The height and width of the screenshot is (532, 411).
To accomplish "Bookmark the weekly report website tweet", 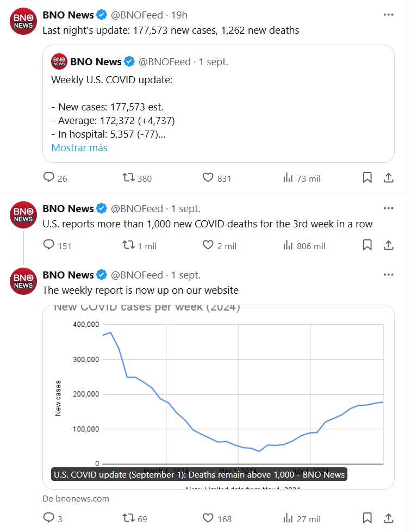I will point(367,518).
